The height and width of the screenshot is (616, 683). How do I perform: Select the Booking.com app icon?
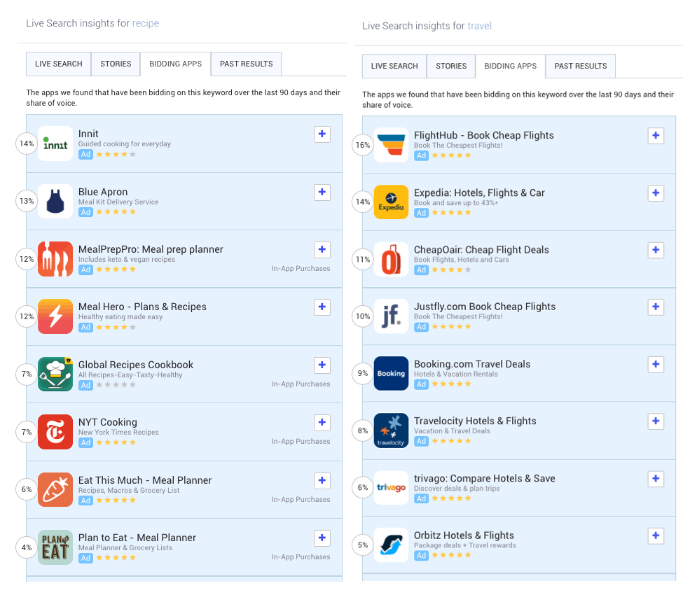[391, 374]
